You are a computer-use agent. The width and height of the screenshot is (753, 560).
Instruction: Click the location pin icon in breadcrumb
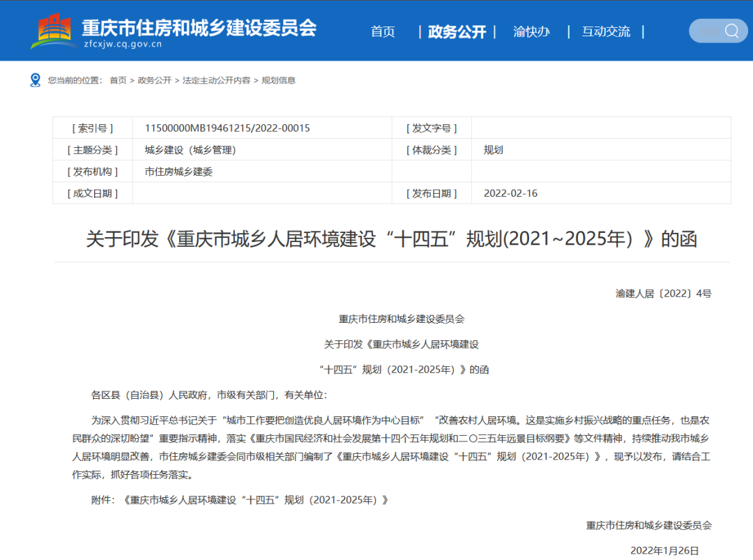pos(35,80)
